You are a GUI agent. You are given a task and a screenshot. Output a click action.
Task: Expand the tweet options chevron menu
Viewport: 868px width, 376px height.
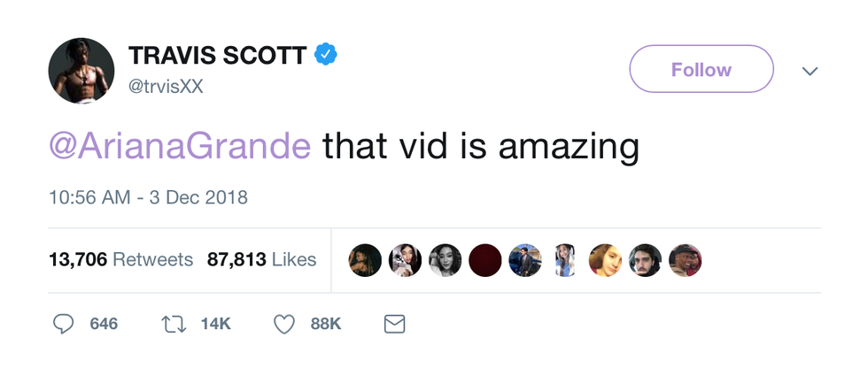810,70
